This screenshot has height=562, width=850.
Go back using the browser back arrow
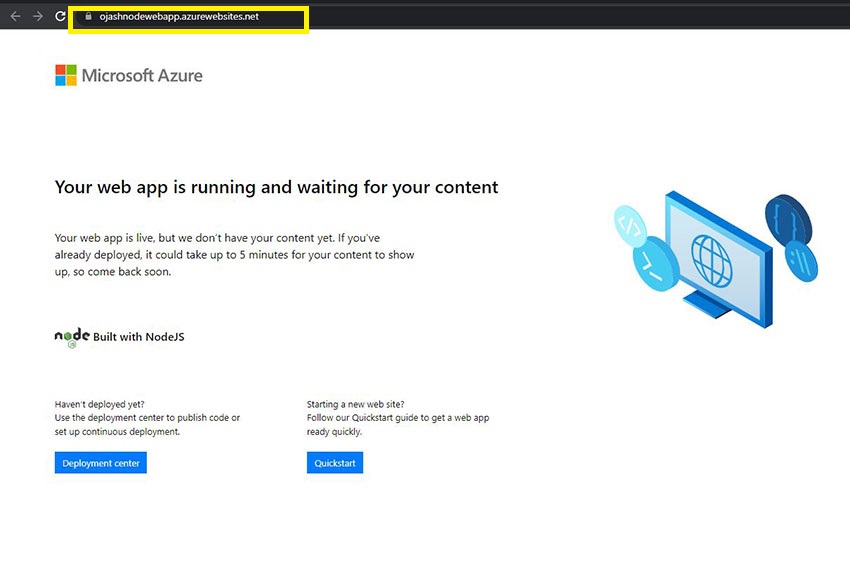pos(15,16)
